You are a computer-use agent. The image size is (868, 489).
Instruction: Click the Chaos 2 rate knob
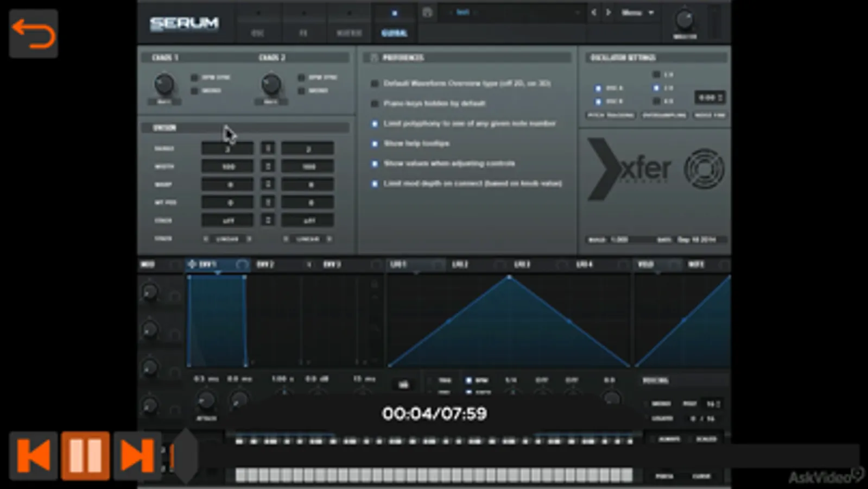tap(271, 85)
